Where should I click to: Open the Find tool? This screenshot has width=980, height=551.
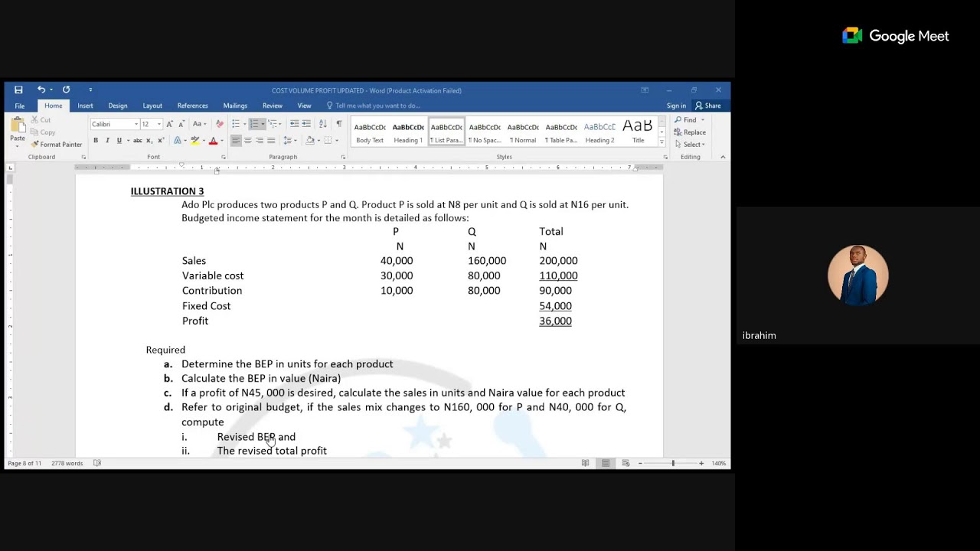point(686,120)
